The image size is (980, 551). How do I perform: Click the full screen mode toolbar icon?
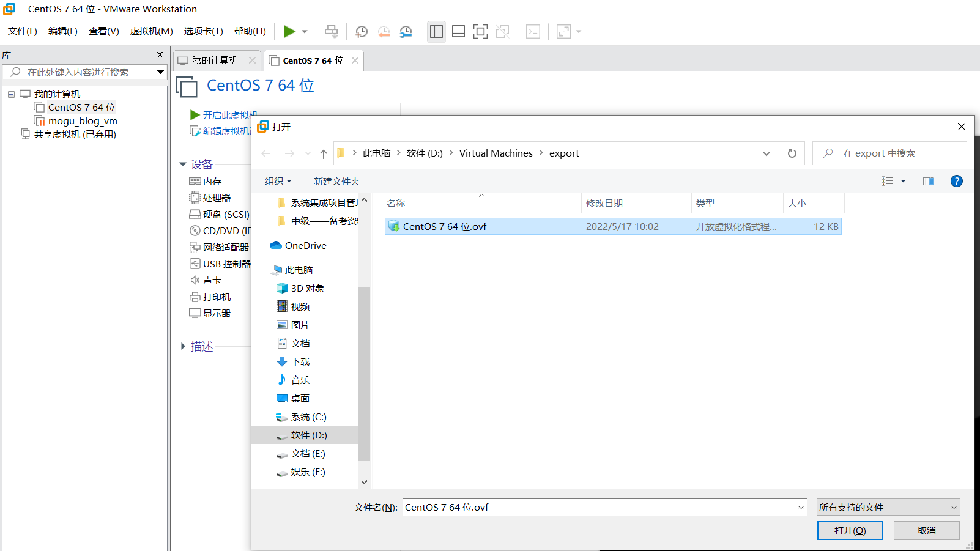[480, 32]
